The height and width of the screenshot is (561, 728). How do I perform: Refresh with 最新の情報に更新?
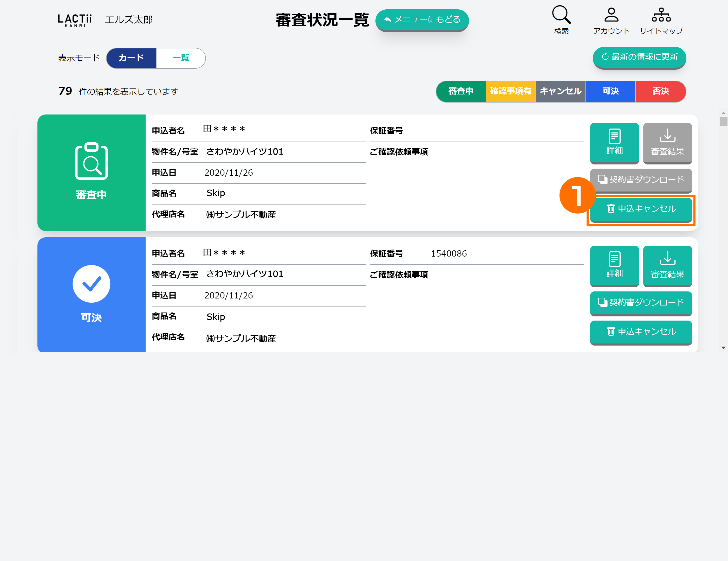(x=639, y=57)
